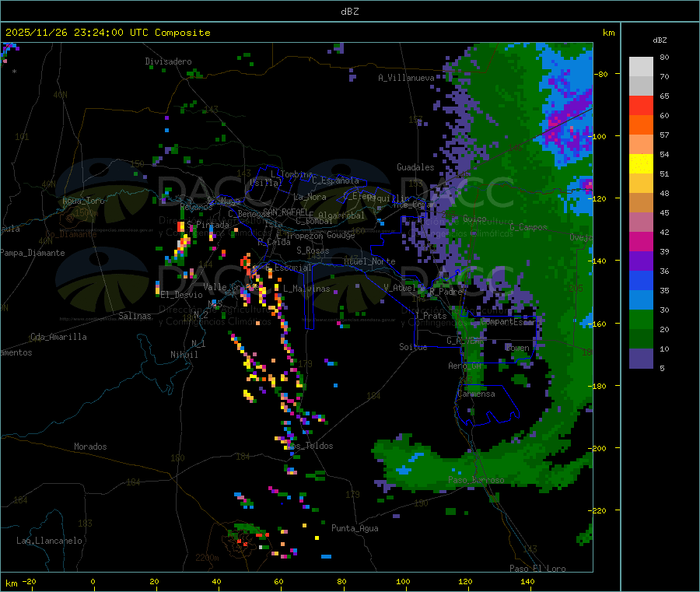Click the dark green swatch between 20 and 10

tap(641, 339)
